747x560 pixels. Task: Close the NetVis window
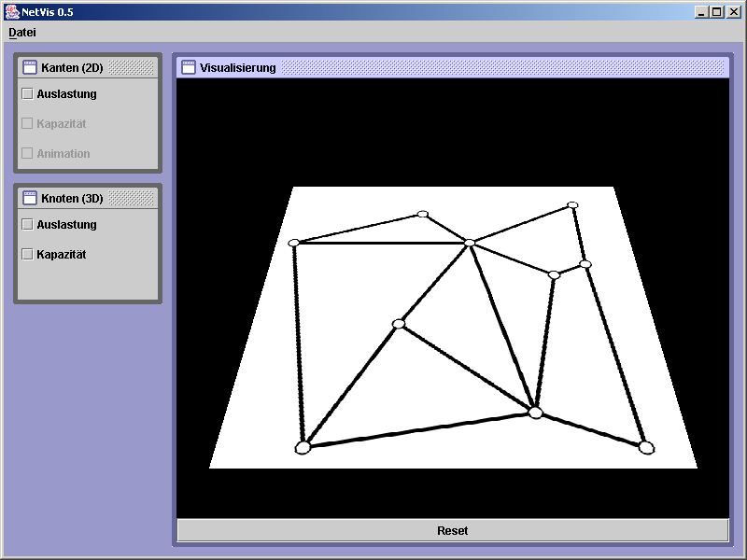pyautogui.click(x=733, y=12)
